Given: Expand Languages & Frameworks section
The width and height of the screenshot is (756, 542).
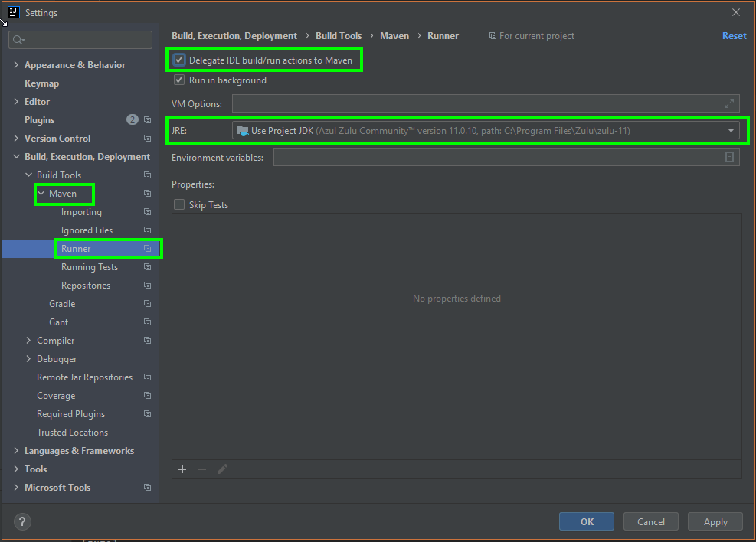Looking at the screenshot, I should pyautogui.click(x=16, y=450).
